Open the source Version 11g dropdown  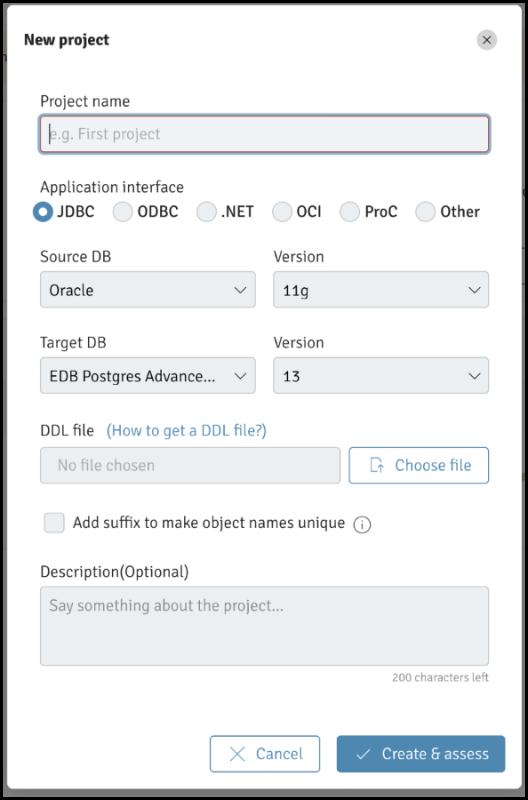[x=381, y=289]
